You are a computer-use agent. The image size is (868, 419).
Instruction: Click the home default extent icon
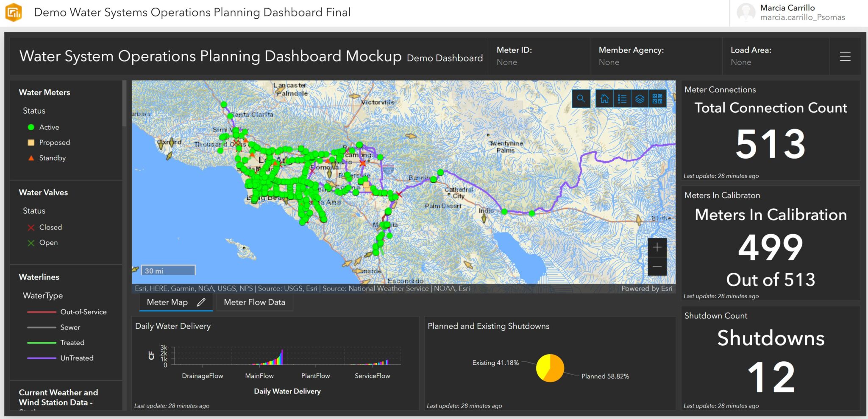point(605,98)
